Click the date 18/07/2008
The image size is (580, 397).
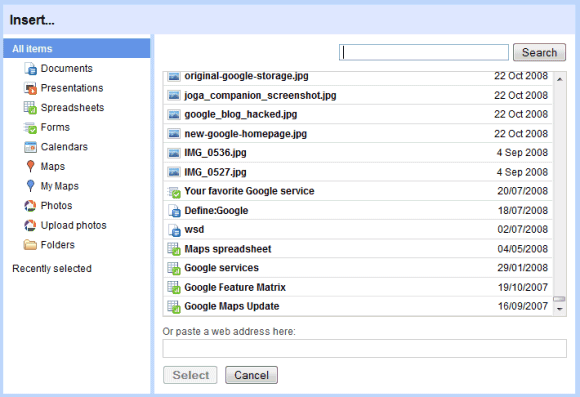click(x=522, y=211)
